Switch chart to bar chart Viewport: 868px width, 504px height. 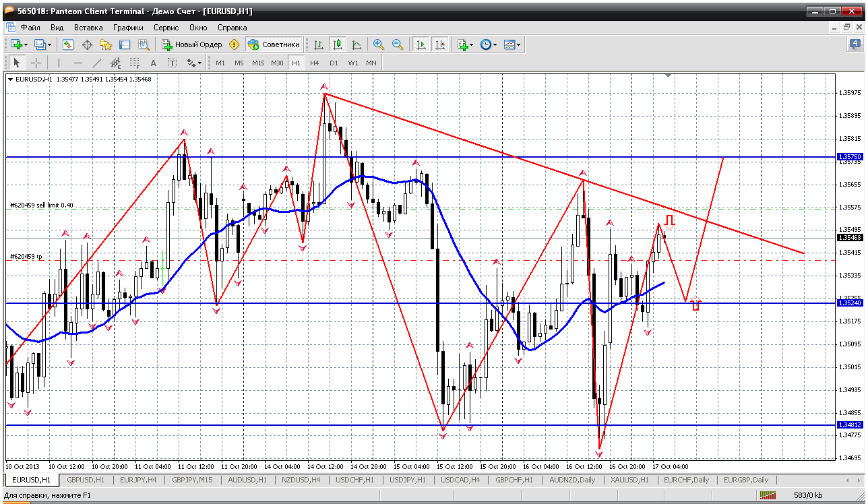(319, 44)
